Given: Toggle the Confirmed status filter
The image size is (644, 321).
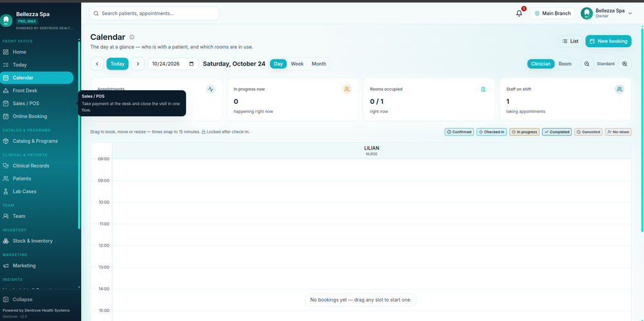Looking at the screenshot, I should pyautogui.click(x=459, y=132).
